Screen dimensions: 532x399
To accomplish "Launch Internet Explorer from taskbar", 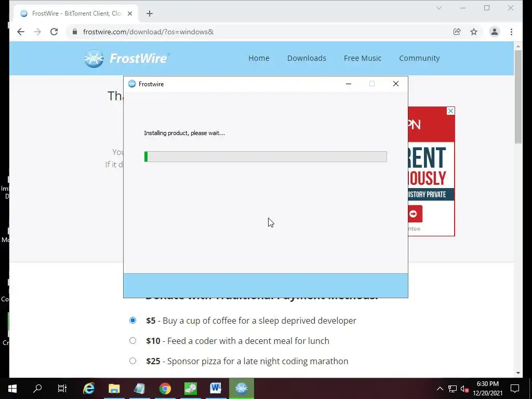I will point(89,389).
